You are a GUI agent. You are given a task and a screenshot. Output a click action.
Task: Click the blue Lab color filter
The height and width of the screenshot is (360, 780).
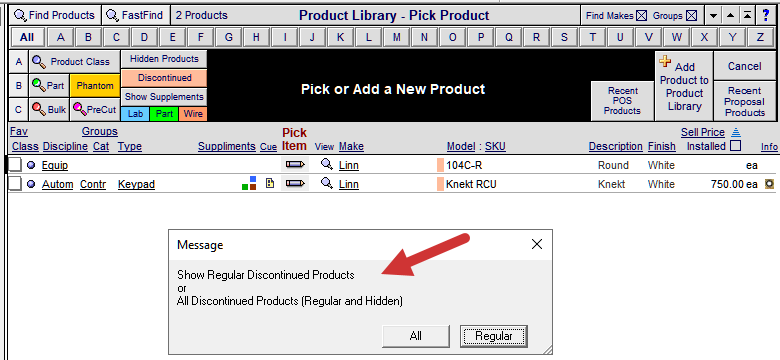(x=135, y=114)
